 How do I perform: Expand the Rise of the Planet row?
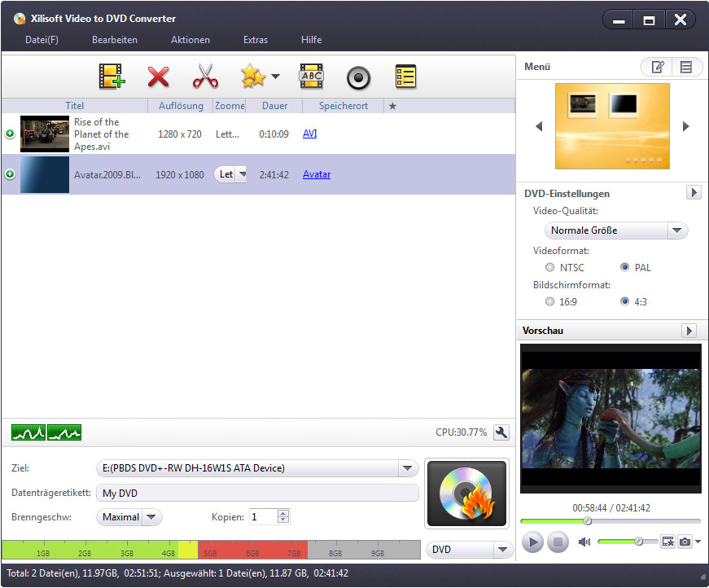pos(10,134)
